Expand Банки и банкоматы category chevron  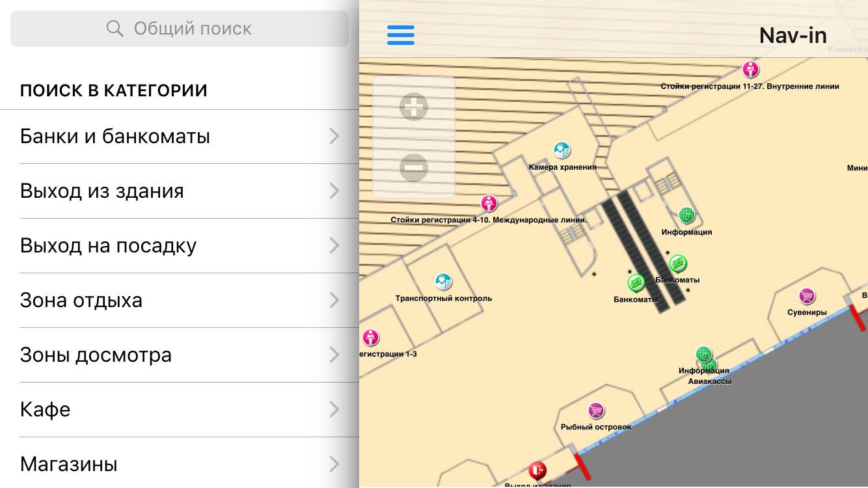[334, 137]
